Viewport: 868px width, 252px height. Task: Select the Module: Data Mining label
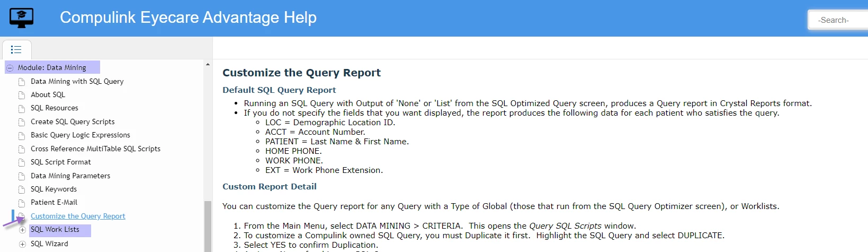click(x=52, y=67)
